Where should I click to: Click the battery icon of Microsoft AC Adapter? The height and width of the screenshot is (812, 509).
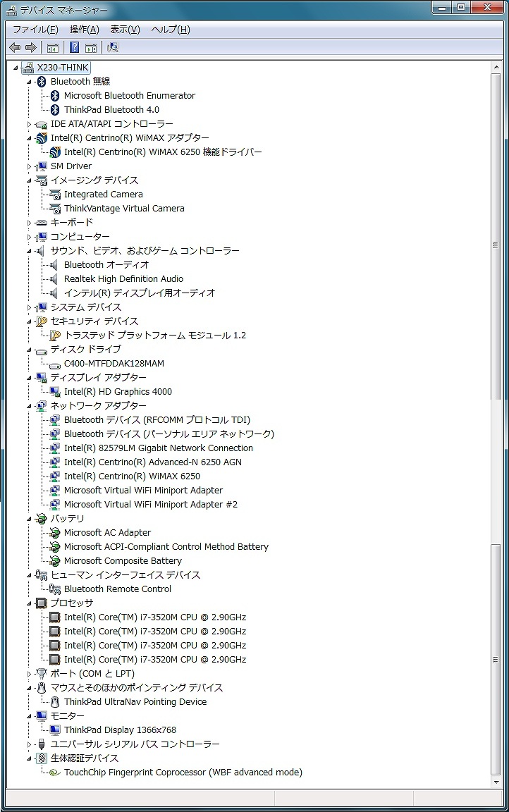pyautogui.click(x=55, y=533)
